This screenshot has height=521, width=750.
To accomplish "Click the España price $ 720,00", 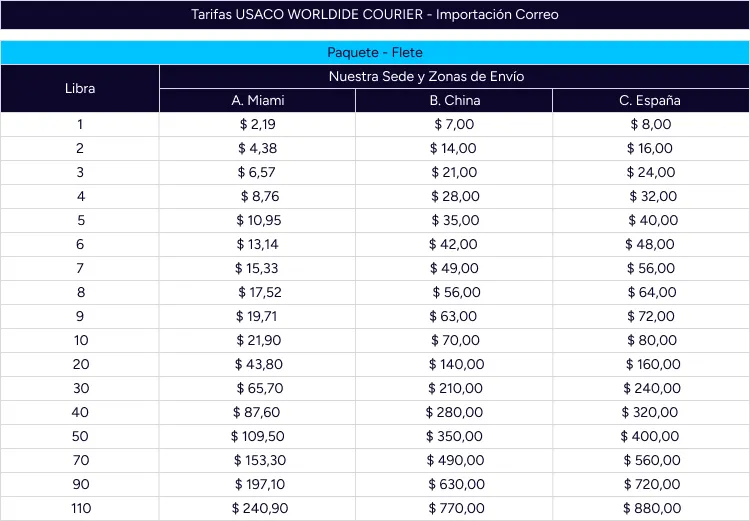I will coord(652,484).
